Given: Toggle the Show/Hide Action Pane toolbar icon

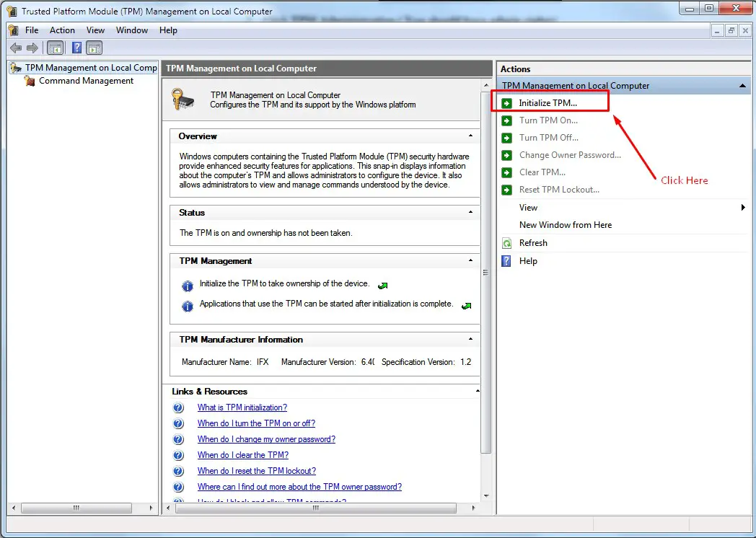Looking at the screenshot, I should [94, 48].
